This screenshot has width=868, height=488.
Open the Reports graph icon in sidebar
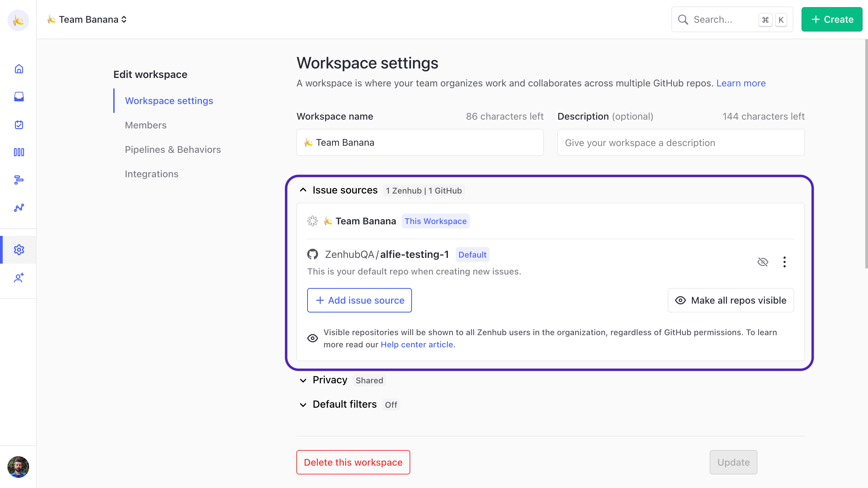pyautogui.click(x=19, y=208)
